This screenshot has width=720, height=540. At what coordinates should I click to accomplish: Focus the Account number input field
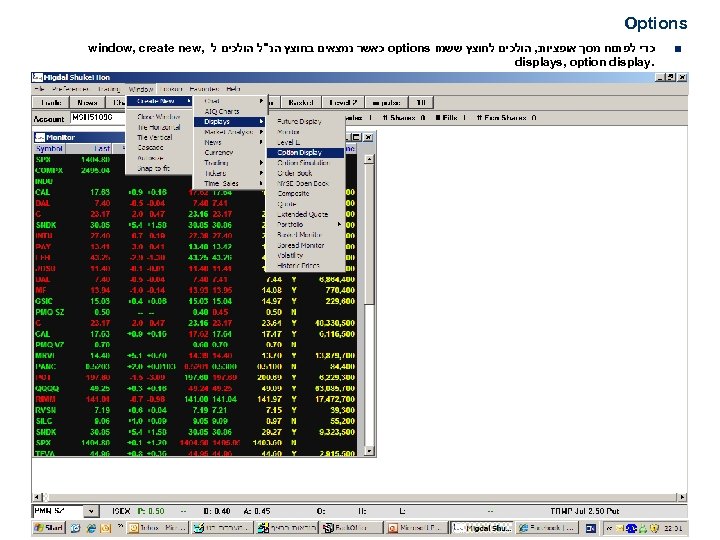pos(97,118)
